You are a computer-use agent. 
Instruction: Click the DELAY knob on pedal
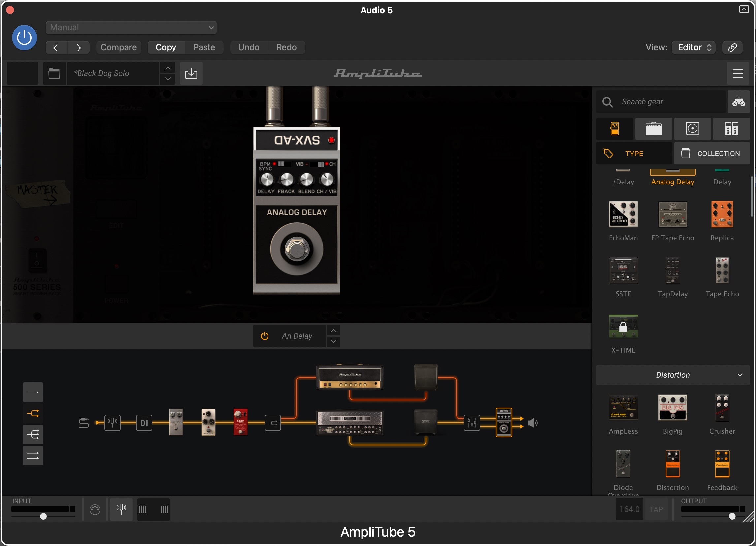(267, 180)
